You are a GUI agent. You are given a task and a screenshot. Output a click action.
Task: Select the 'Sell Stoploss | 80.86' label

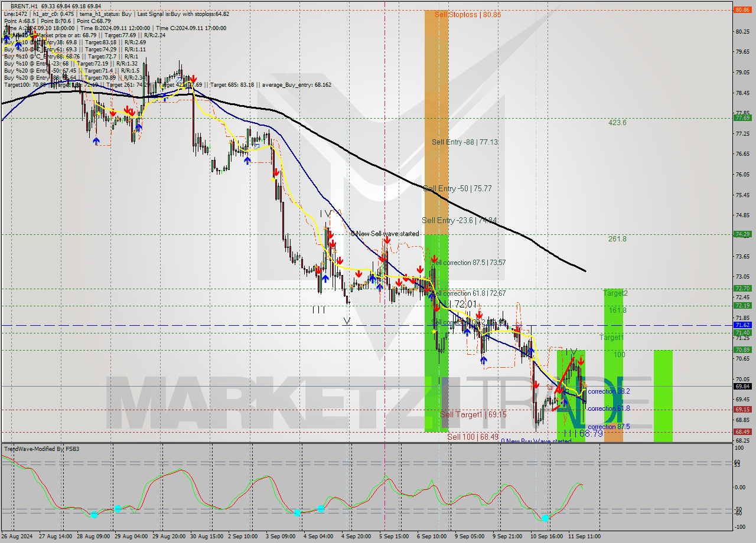click(x=467, y=14)
